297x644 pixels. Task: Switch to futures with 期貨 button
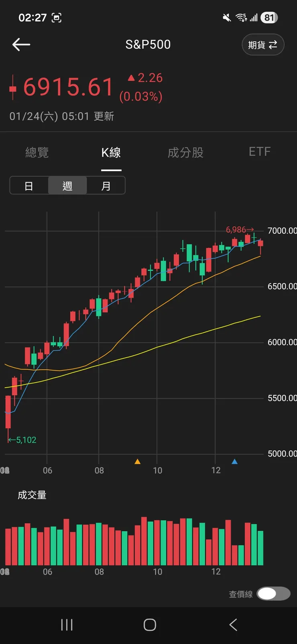263,45
